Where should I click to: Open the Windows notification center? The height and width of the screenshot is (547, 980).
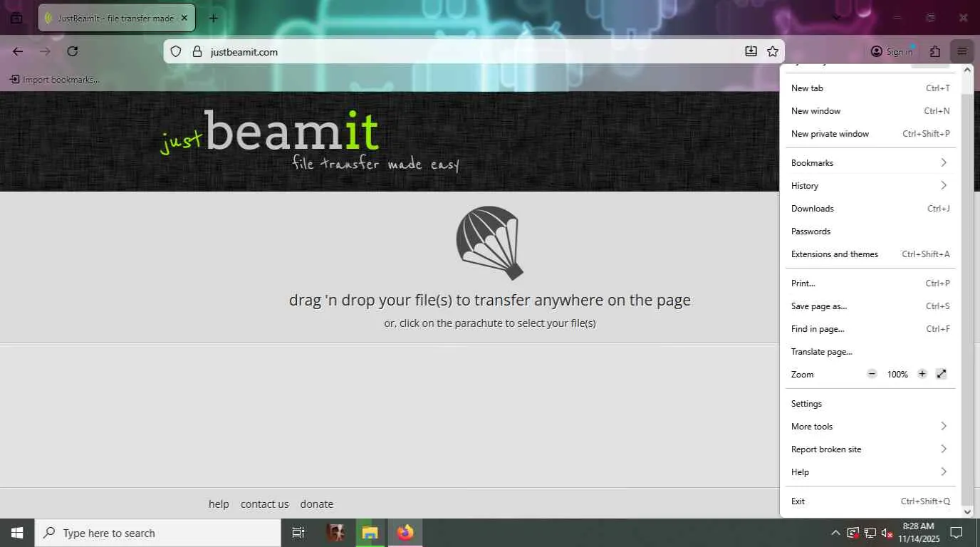[x=956, y=533]
